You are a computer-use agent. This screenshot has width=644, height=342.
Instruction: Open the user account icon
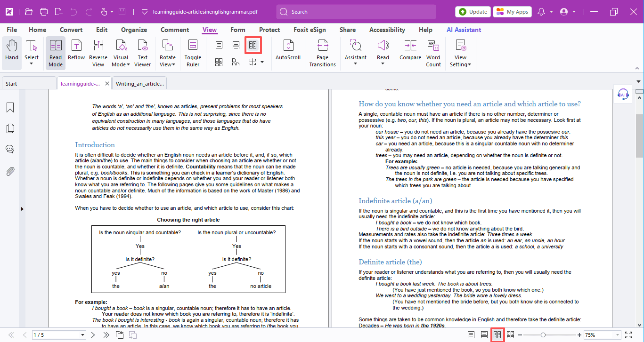pyautogui.click(x=564, y=12)
